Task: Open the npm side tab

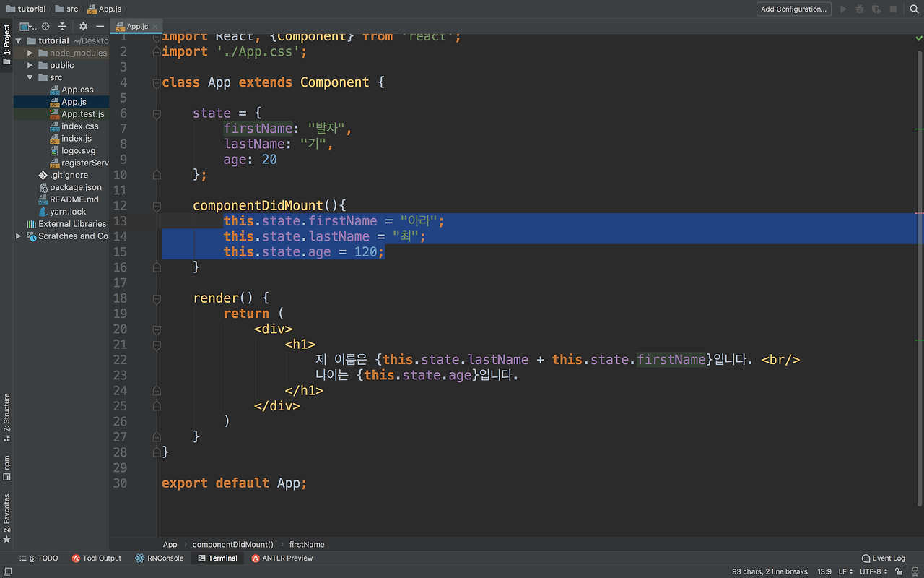Action: tap(6, 467)
